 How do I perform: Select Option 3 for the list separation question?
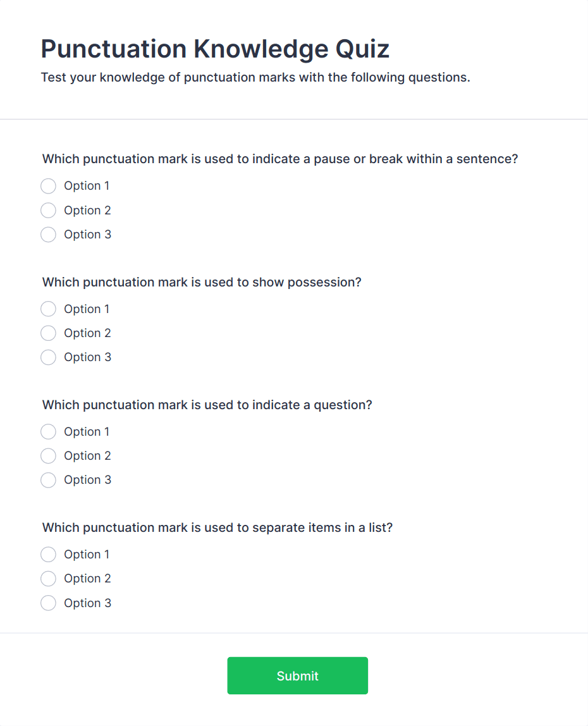(48, 603)
